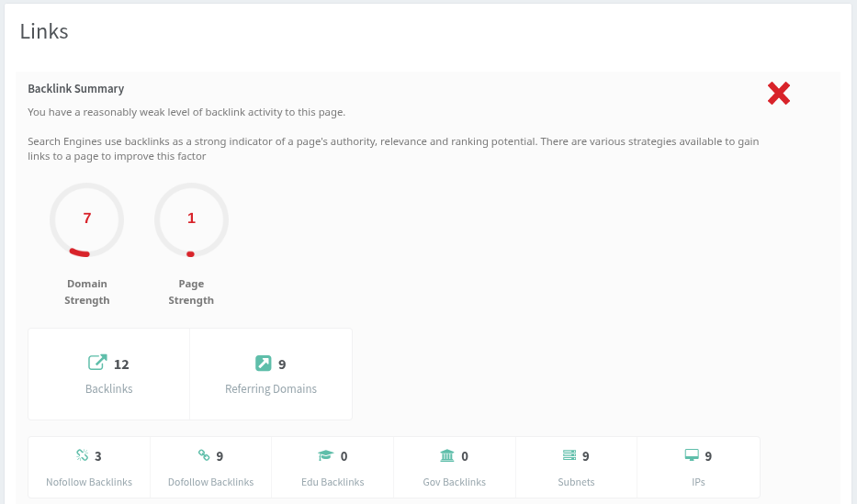Click the Search Engines backlinks explanation paragraph
The image size is (857, 504).
tap(393, 149)
